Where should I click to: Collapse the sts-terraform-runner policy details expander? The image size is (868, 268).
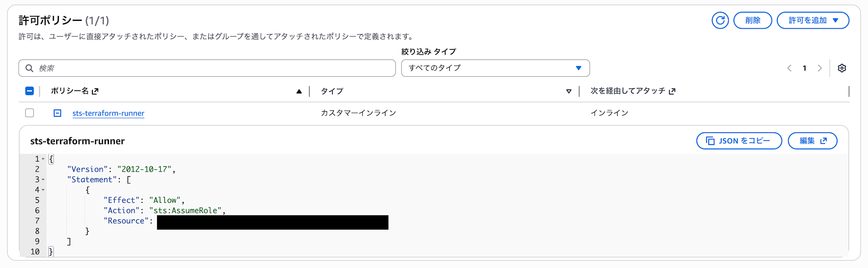pyautogui.click(x=57, y=112)
